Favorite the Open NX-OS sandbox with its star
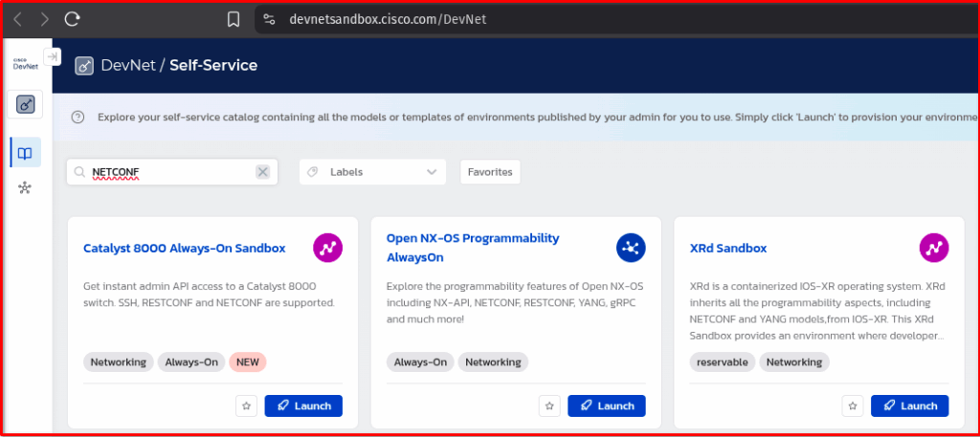The width and height of the screenshot is (980, 437). (x=549, y=405)
